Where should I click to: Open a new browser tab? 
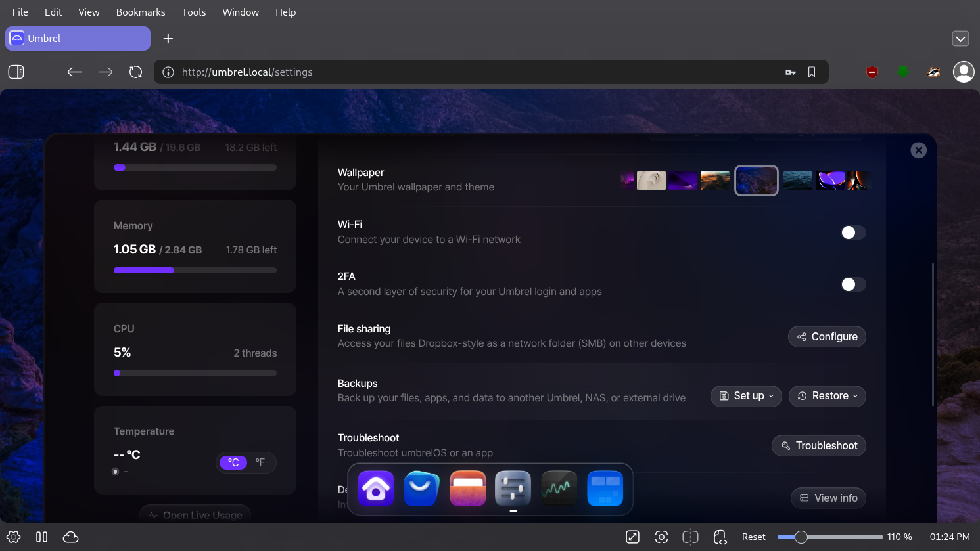pyautogui.click(x=168, y=39)
